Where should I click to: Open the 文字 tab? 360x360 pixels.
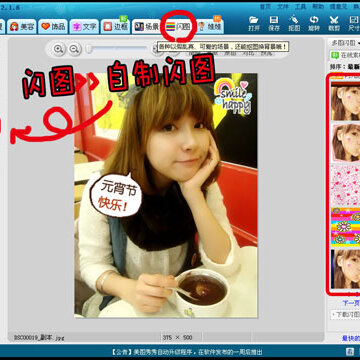84,27
